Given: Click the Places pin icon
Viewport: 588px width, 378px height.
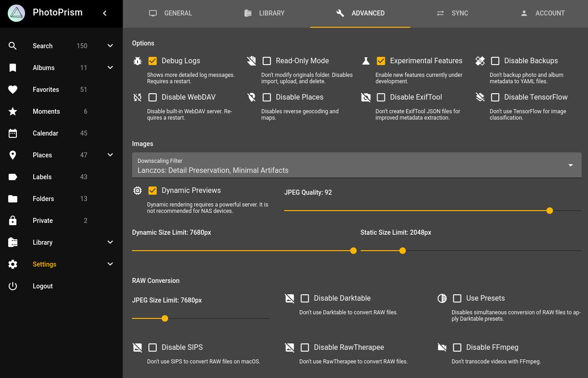Looking at the screenshot, I should click(x=13, y=155).
